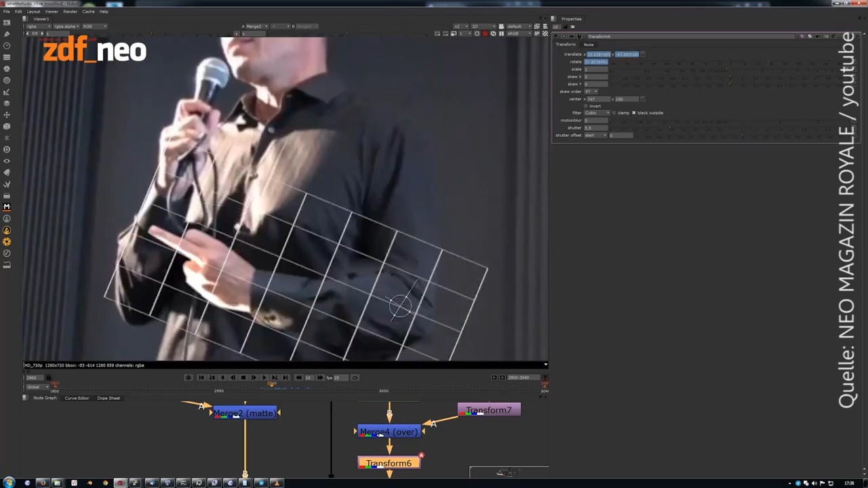Viewport: 868px width, 488px height.
Task: Open VLC media player from the taskbar
Action: 276,483
